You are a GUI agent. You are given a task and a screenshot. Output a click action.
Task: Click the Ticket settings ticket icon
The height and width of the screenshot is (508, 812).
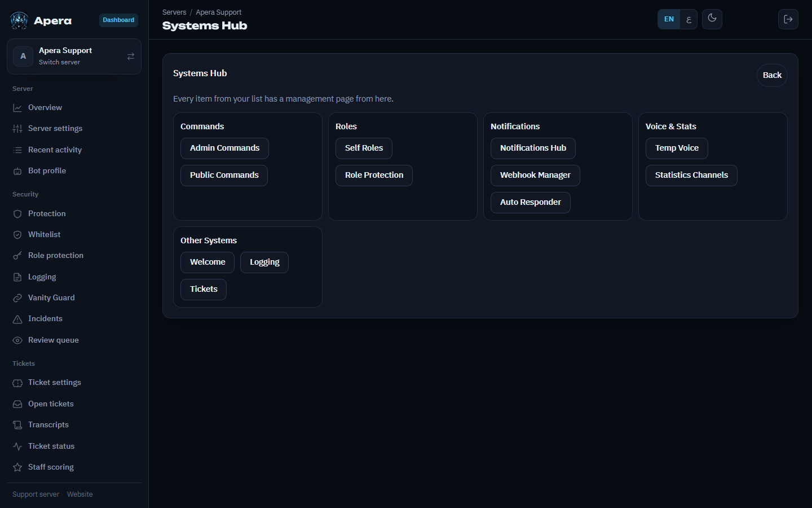pos(17,383)
